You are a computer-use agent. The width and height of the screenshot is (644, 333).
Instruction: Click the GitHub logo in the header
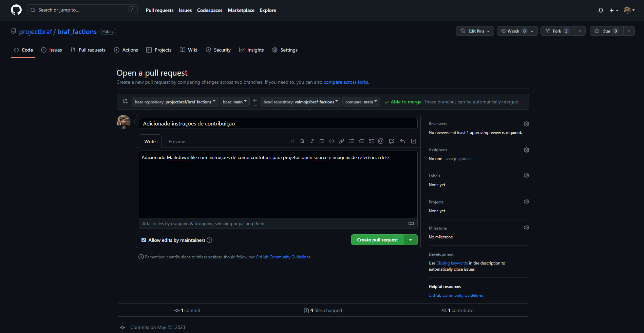pos(16,10)
